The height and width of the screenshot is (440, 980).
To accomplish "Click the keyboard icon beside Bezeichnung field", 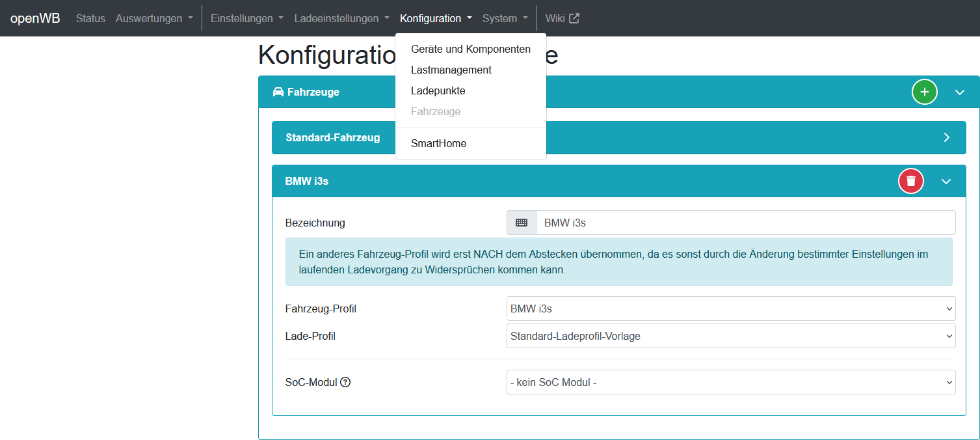I will tap(521, 223).
